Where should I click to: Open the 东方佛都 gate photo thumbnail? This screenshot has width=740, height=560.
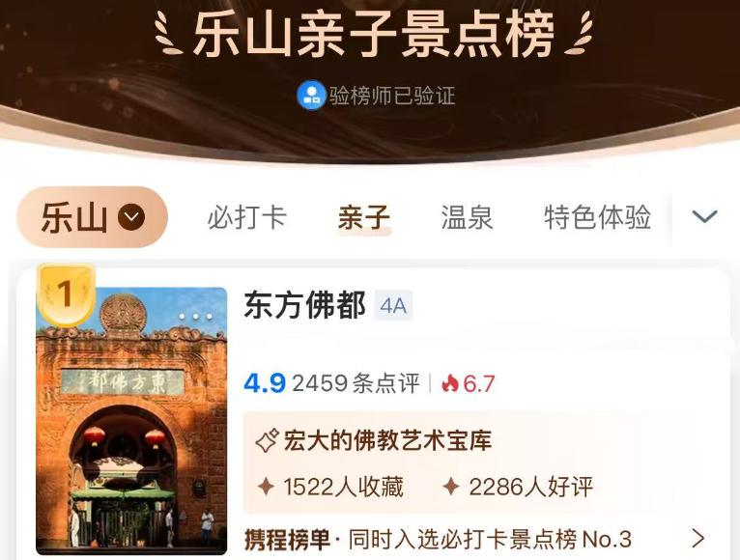(131, 420)
